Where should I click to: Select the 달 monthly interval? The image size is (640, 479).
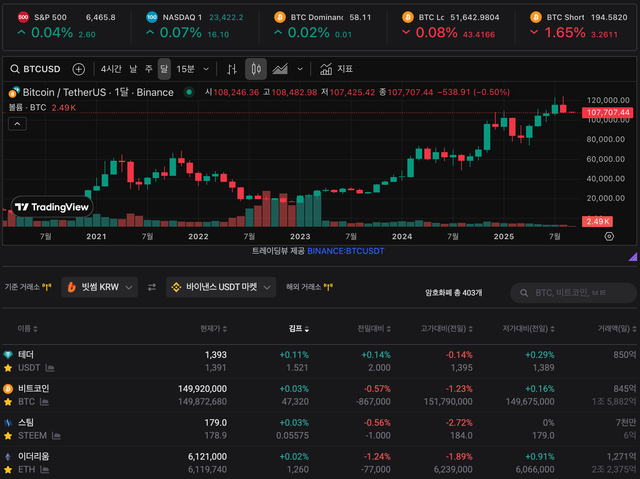(x=164, y=69)
